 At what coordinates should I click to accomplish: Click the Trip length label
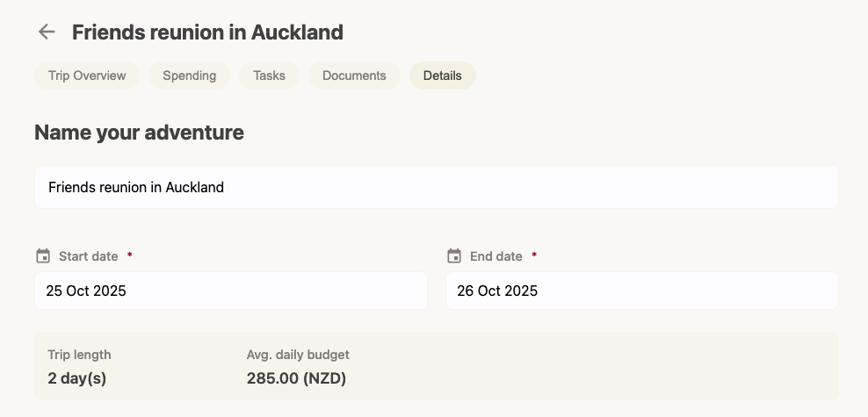(79, 355)
